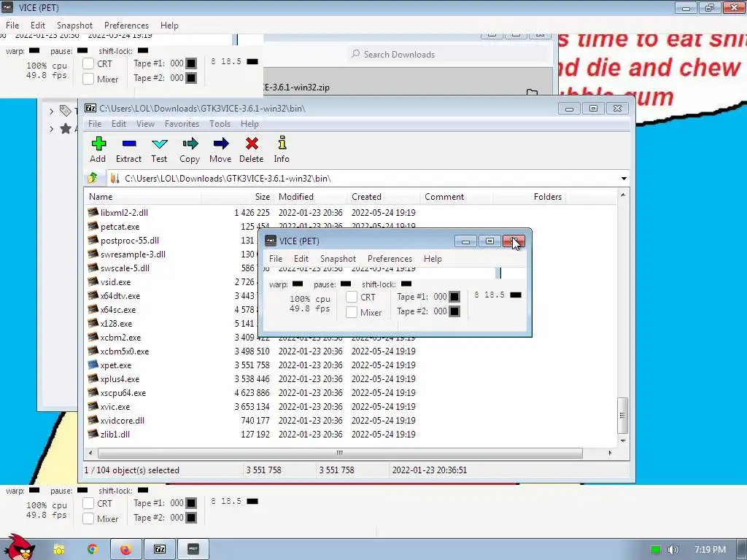Enable Mixer checkbox in small VICE window
Viewport: 747px width, 560px height.
[x=352, y=312]
